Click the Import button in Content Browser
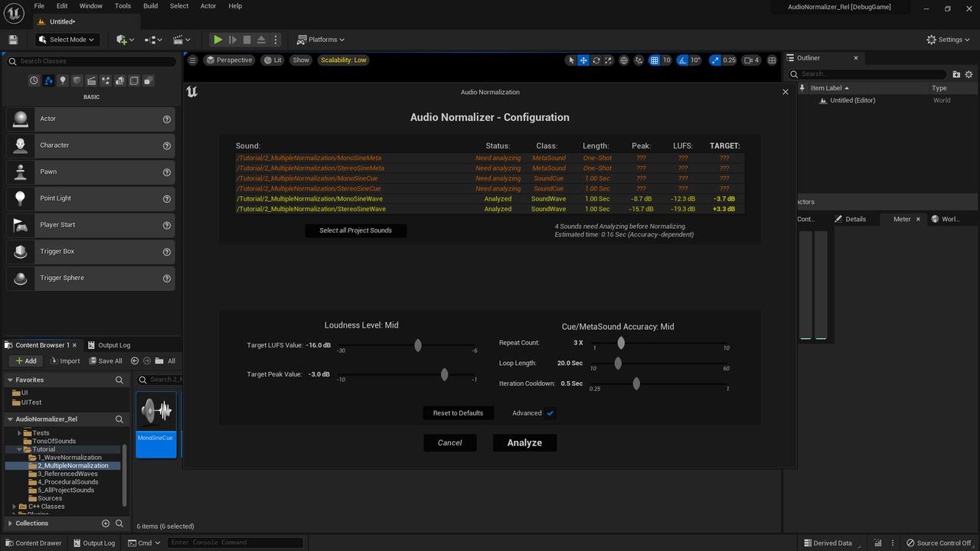Viewport: 980px width, 551px height. click(x=64, y=361)
